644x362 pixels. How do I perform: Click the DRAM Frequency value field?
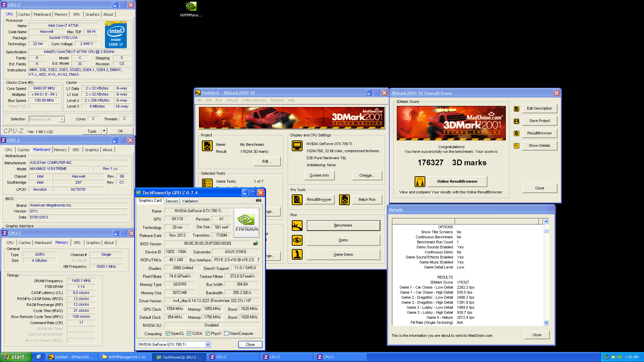pos(81,281)
